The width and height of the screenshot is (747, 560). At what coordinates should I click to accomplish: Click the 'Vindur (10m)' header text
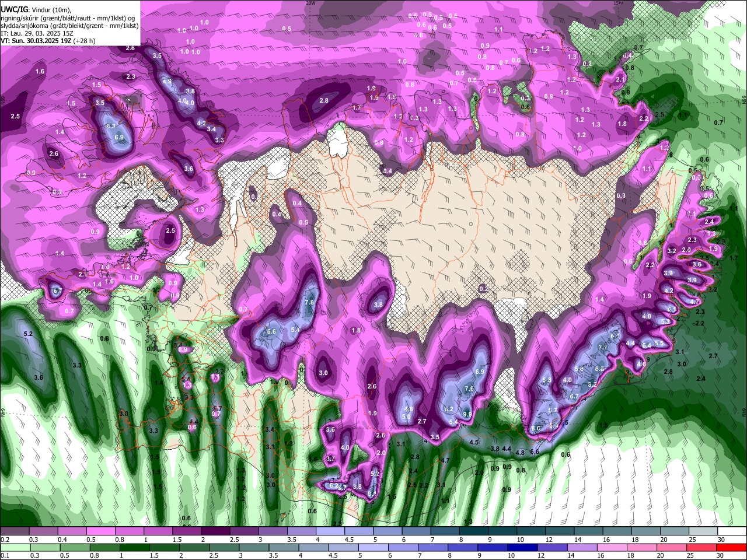tap(51, 10)
